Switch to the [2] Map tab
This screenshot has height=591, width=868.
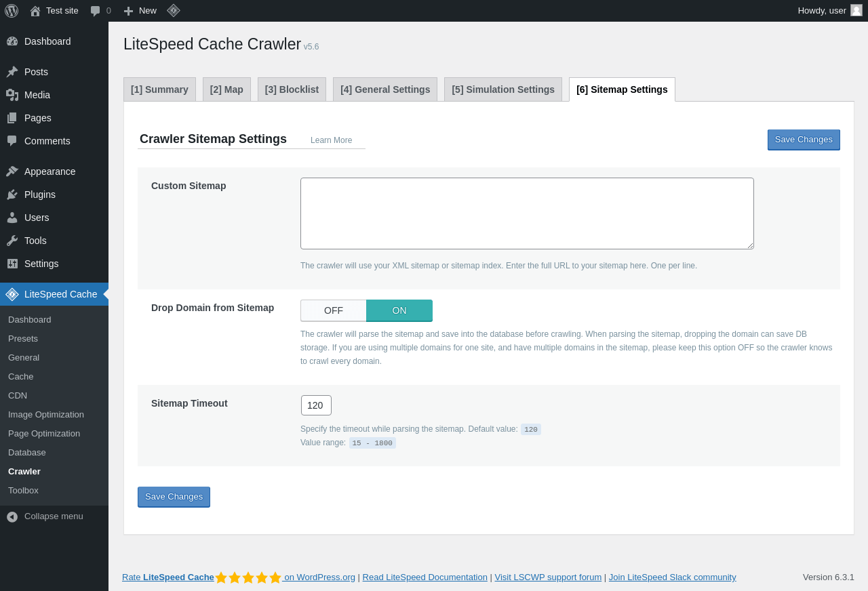pos(226,89)
